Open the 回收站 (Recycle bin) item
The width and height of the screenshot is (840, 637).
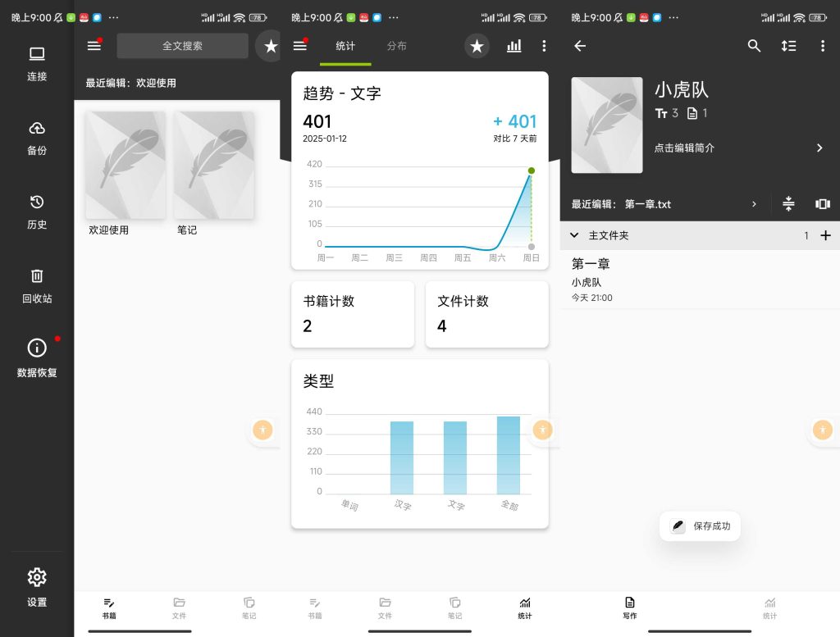(x=37, y=286)
